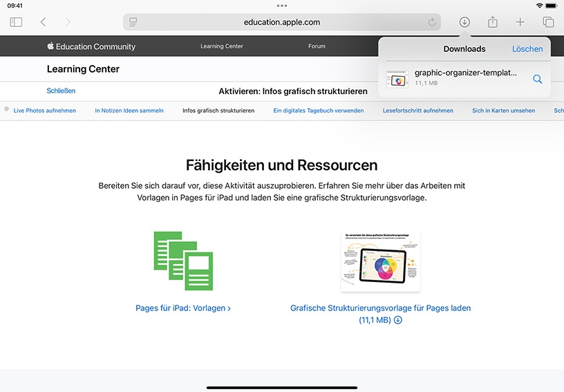Tap the Downloads arrow icon in toolbar
The width and height of the screenshot is (564, 392).
point(464,22)
